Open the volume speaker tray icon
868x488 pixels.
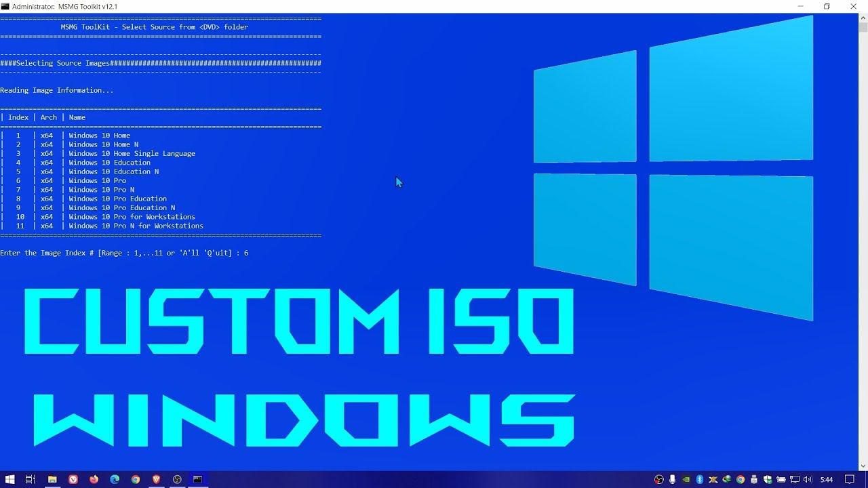pyautogui.click(x=808, y=479)
